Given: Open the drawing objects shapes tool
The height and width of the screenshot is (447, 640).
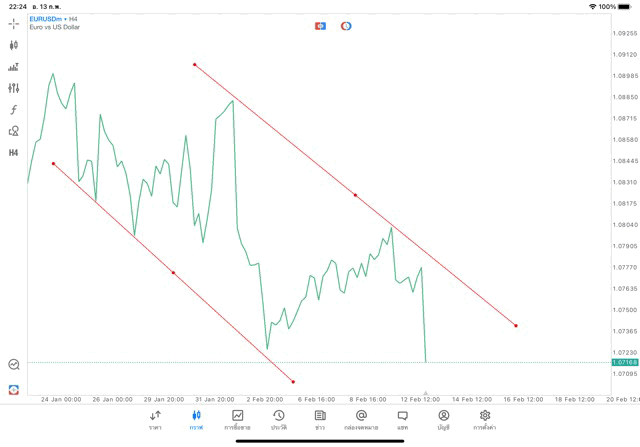Looking at the screenshot, I should click(14, 131).
